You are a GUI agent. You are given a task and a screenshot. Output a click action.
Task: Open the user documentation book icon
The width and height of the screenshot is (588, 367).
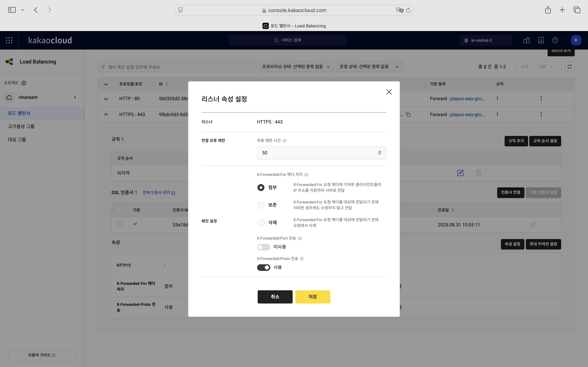coord(541,40)
